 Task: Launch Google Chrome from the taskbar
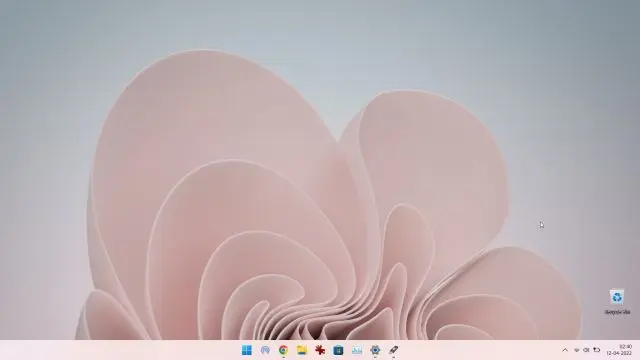(x=283, y=350)
